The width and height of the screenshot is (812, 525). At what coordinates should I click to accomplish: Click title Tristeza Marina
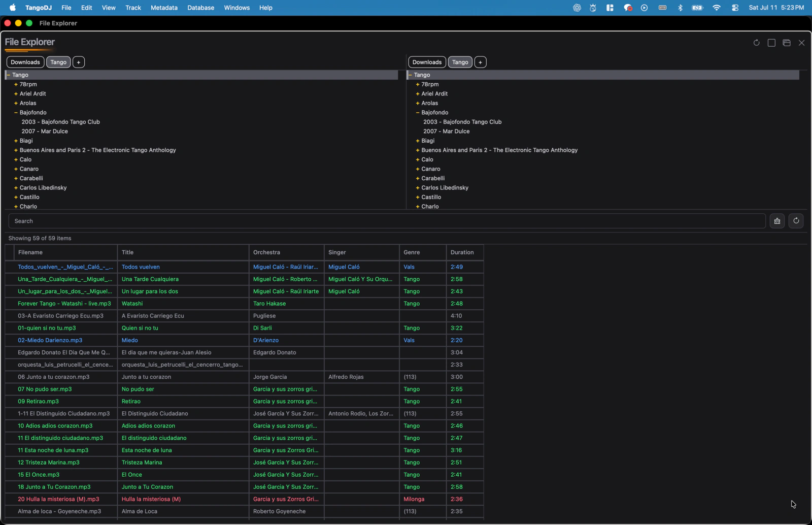tap(142, 463)
